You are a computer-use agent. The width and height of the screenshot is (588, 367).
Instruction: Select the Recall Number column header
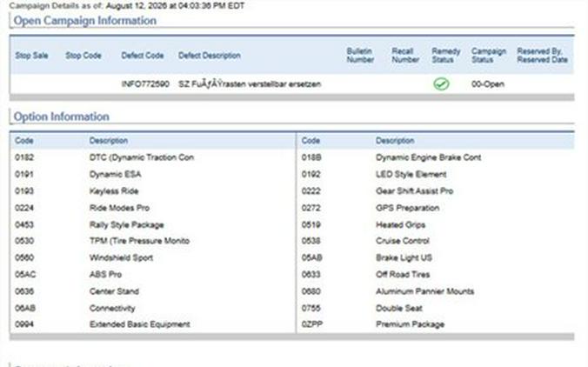click(x=405, y=55)
